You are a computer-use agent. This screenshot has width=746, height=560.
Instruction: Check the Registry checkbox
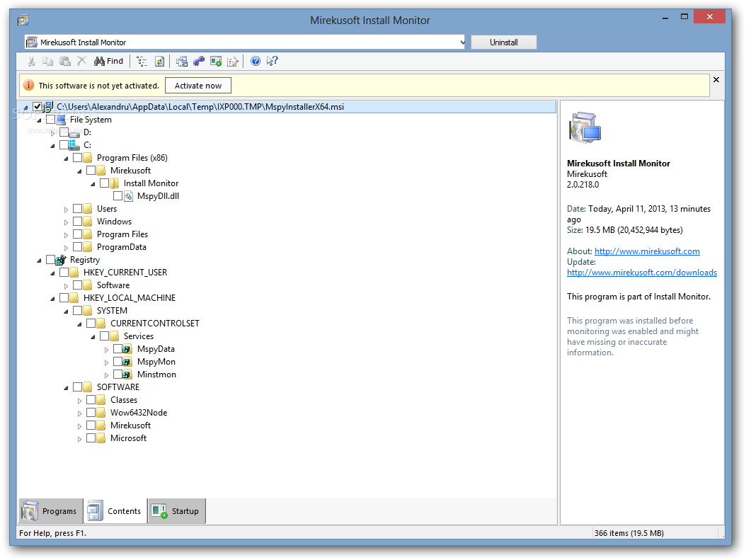coord(51,260)
